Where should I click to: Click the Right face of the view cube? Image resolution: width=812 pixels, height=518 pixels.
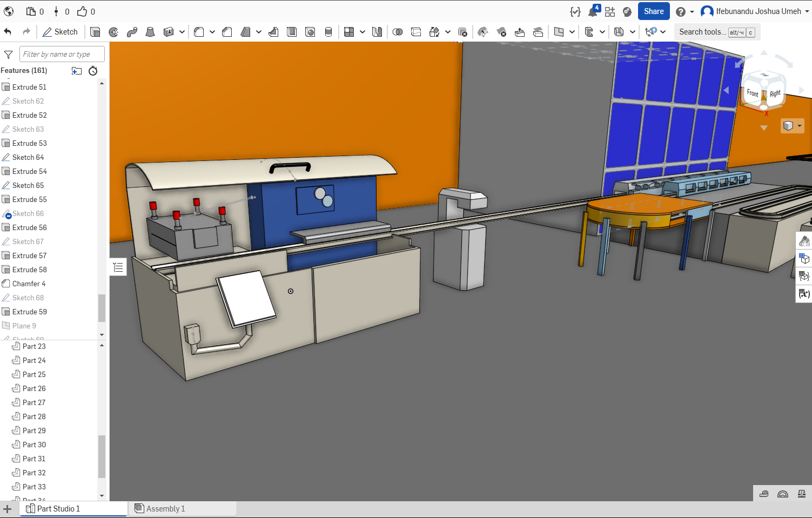coord(775,93)
